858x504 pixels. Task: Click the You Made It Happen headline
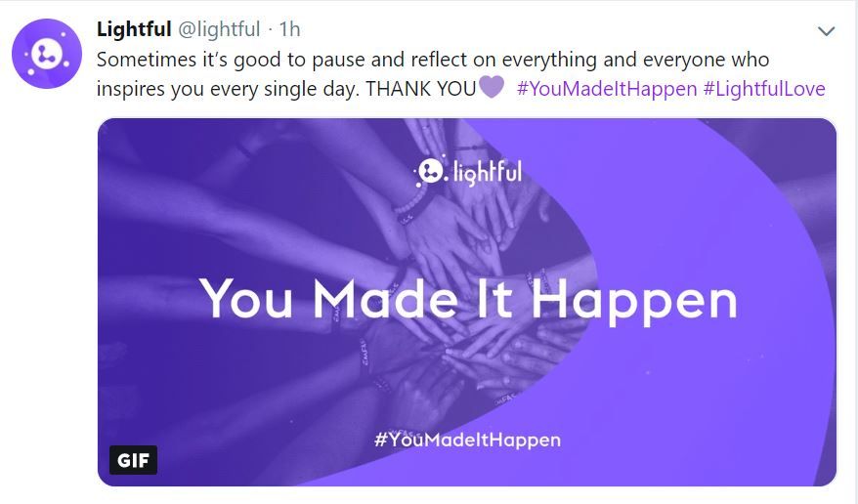pos(468,301)
